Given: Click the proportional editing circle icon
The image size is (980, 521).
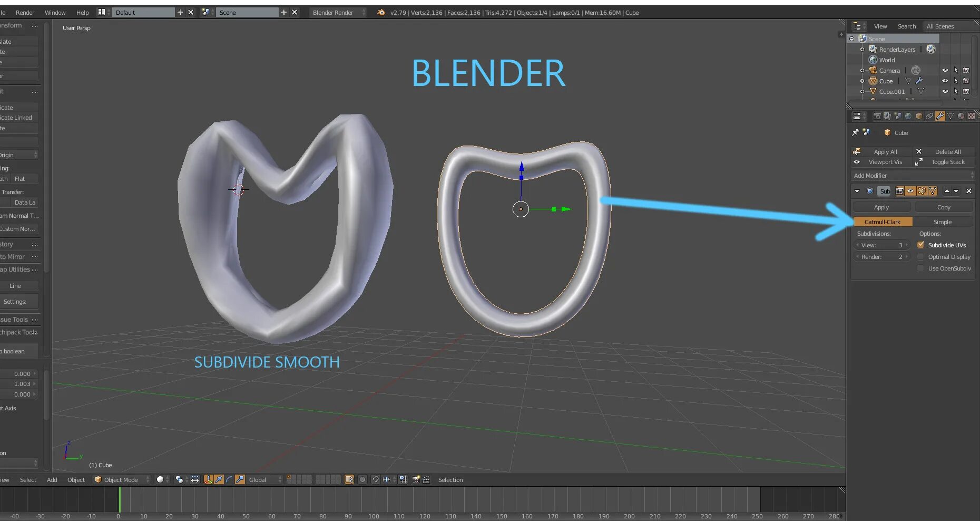Looking at the screenshot, I should pyautogui.click(x=362, y=479).
